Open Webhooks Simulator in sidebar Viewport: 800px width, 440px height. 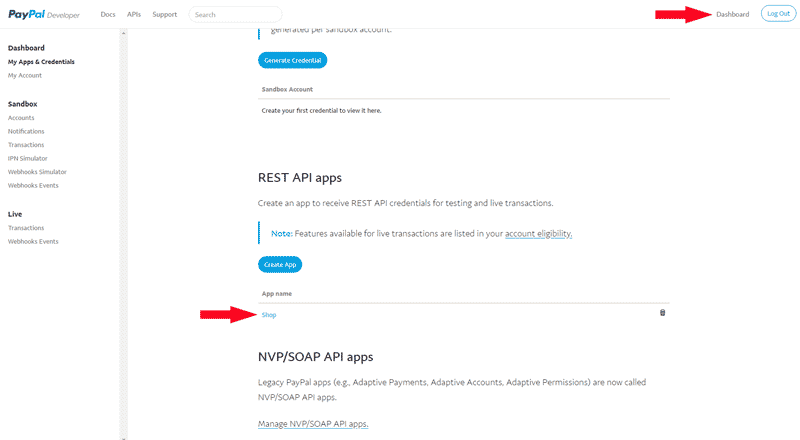(x=37, y=172)
